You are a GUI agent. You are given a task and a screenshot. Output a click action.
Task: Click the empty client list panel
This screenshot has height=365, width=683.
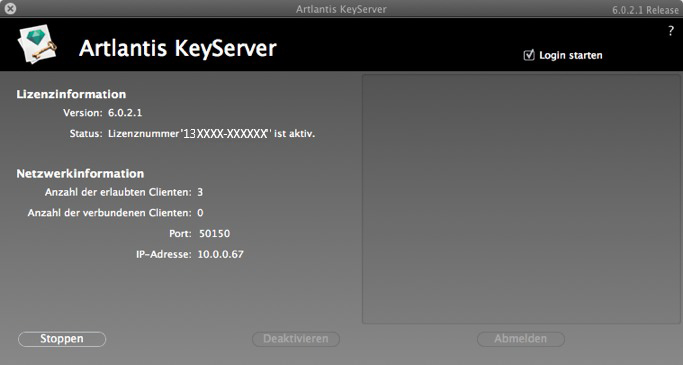tap(521, 199)
